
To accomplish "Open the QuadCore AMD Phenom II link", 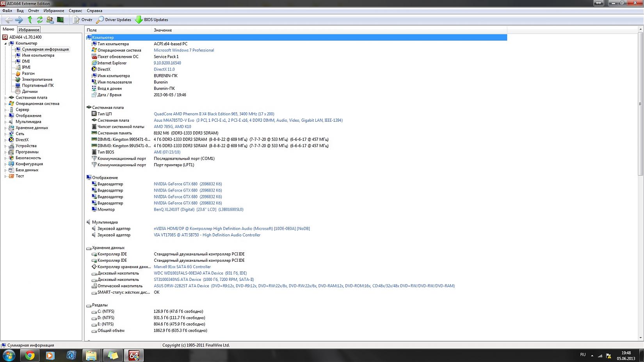I will point(214,114).
